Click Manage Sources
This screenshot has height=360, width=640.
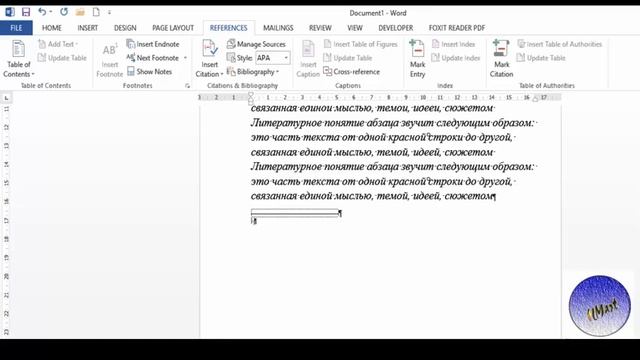[256, 44]
